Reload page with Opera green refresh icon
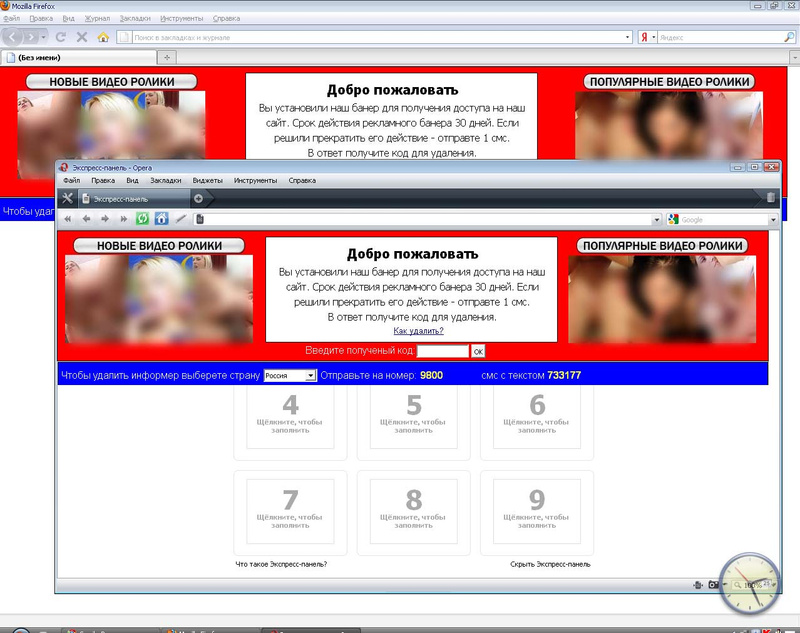 pyautogui.click(x=142, y=219)
